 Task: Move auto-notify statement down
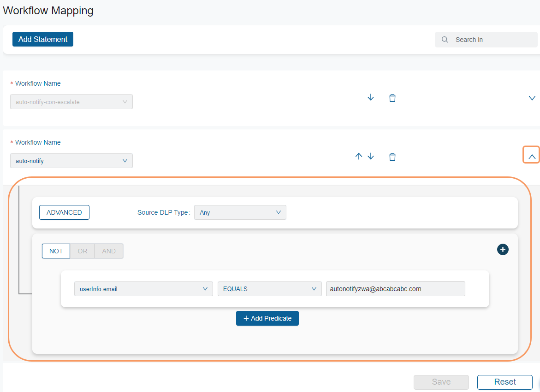371,157
